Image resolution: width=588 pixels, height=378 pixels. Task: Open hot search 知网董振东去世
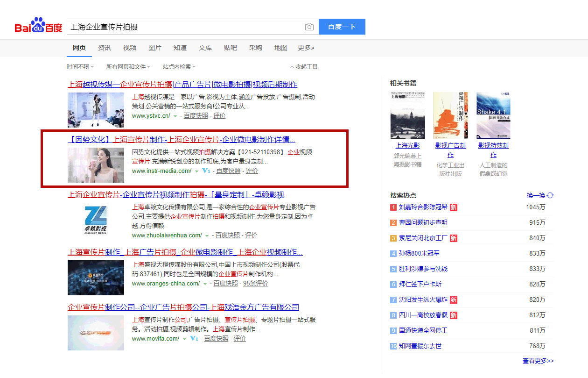[420, 346]
